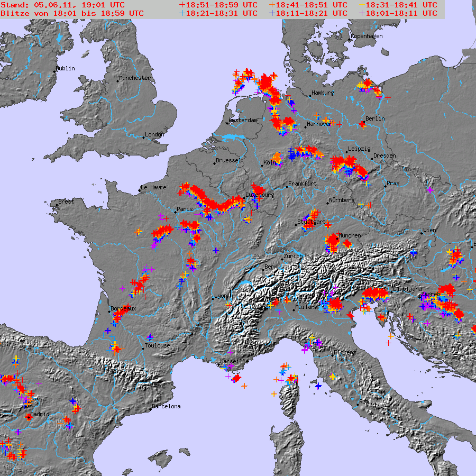Click the Brest city label
476x476 pixels.
coord(66,202)
